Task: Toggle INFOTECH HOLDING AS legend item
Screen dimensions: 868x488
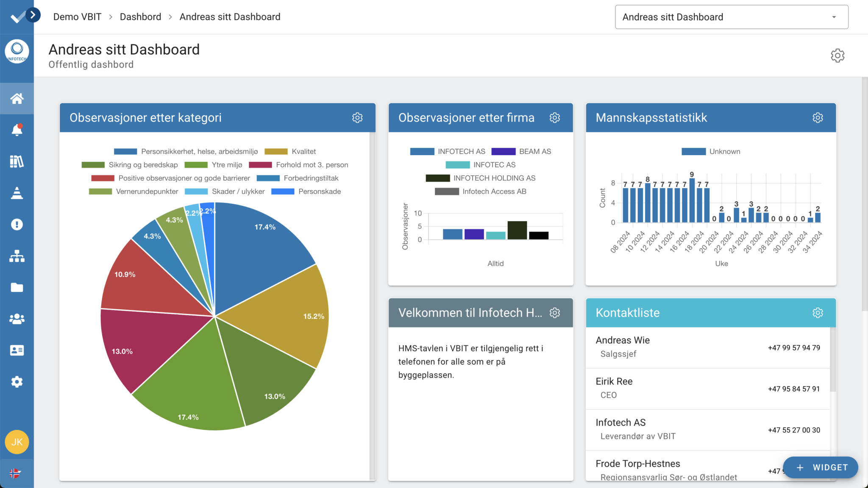Action: pos(481,178)
